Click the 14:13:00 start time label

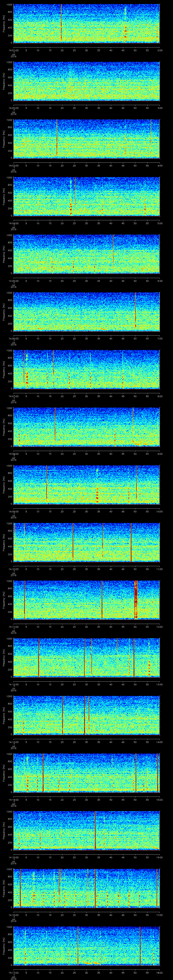click(x=13, y=742)
